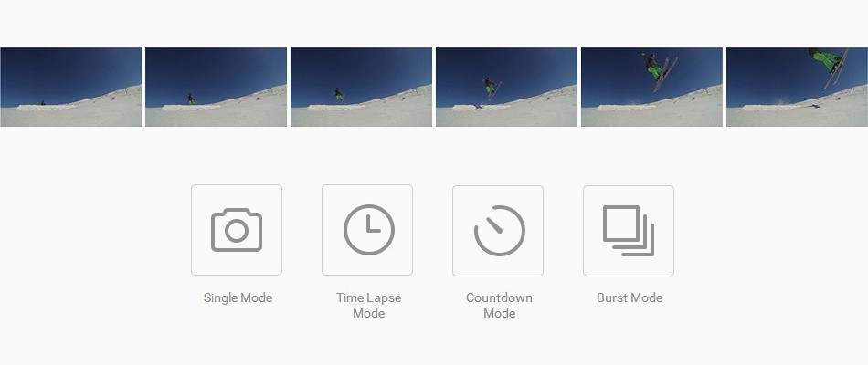Pick the Burst Mode stacked squares icon
868x365 pixels.
click(x=629, y=231)
